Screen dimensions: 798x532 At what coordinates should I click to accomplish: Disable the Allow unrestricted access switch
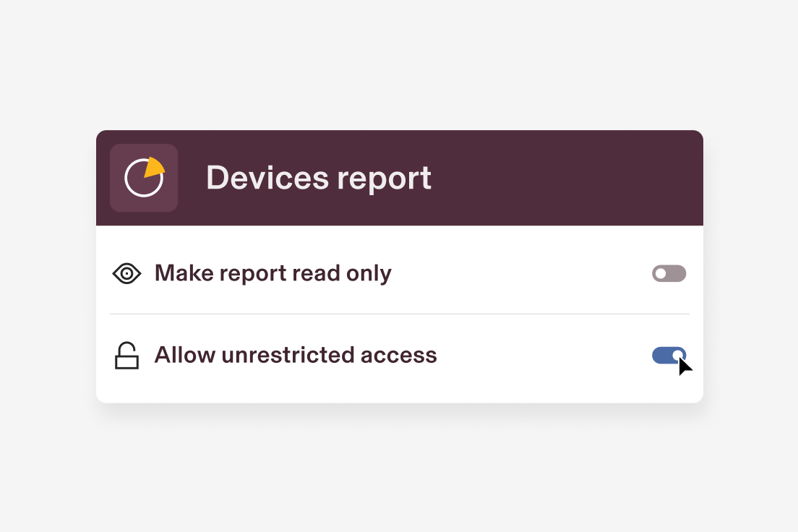(x=669, y=356)
